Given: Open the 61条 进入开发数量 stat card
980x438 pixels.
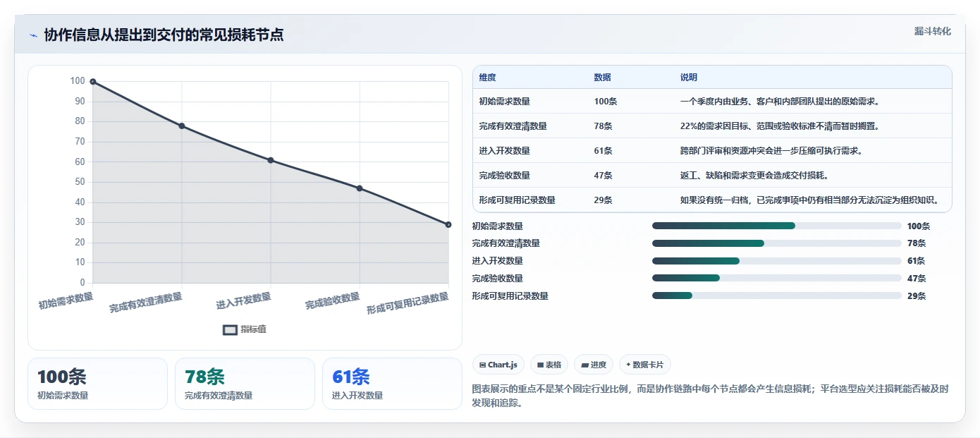Looking at the screenshot, I should [392, 384].
